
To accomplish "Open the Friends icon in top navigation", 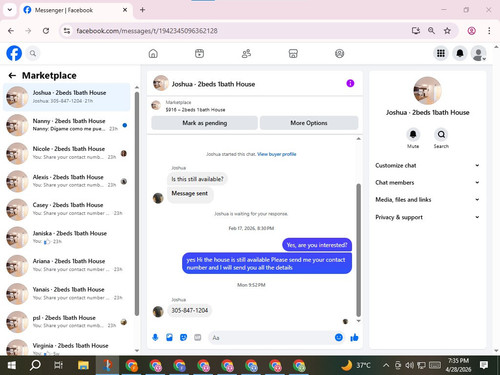I will point(246,53).
